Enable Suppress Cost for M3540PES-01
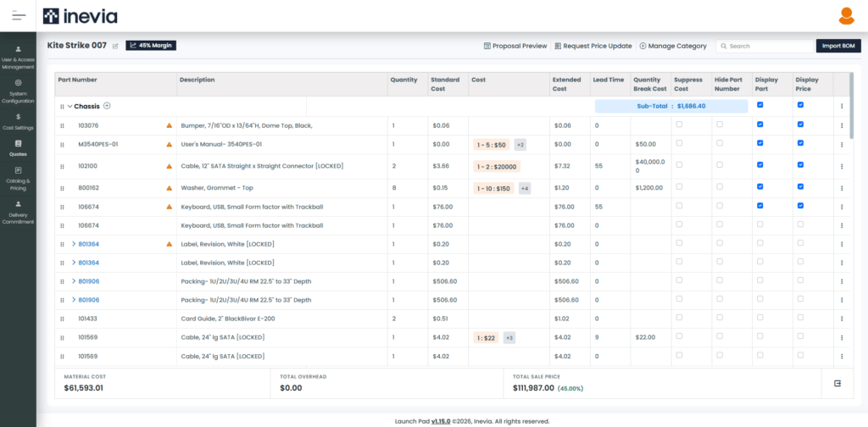868x427 pixels. click(679, 142)
